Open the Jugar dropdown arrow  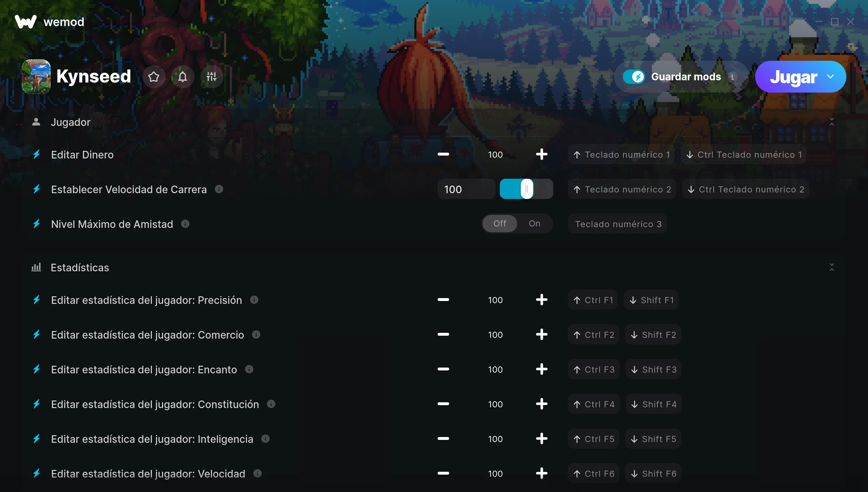[x=830, y=77]
